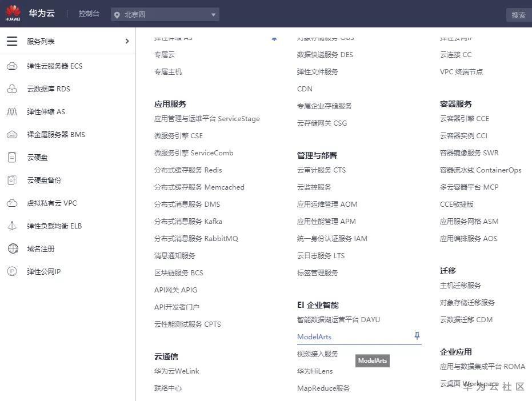Open 容器流水线 ContainerOps
The width and height of the screenshot is (532, 401).
(x=481, y=170)
